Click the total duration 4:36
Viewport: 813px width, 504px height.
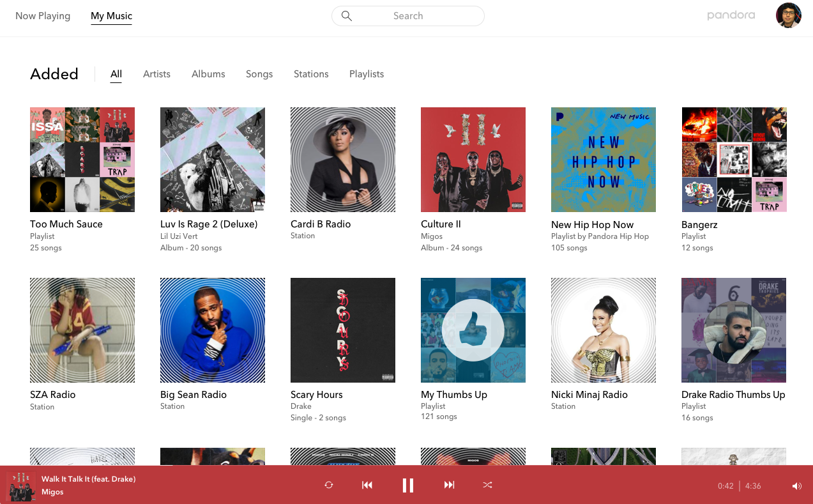(753, 486)
